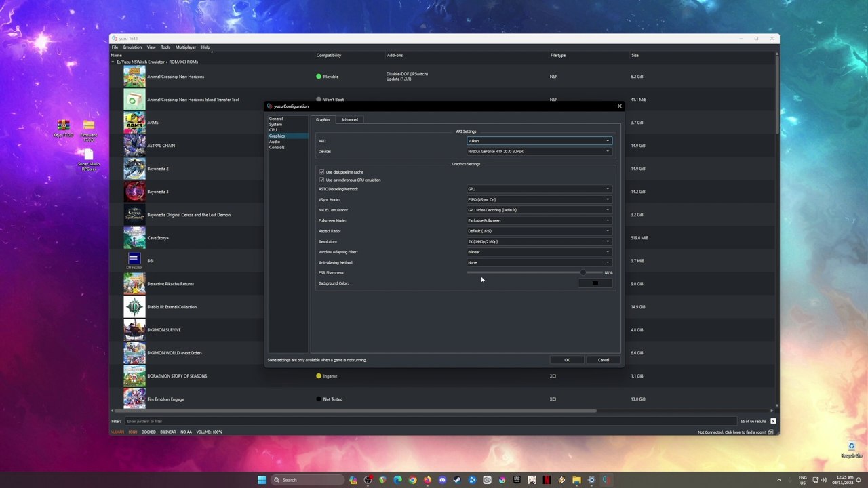This screenshot has width=868, height=488.
Task: Toggle the NO AA status button
Action: pos(186,432)
